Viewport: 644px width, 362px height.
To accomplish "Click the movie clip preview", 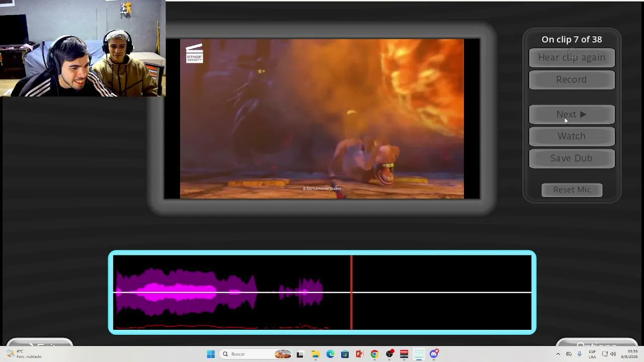I will (322, 119).
